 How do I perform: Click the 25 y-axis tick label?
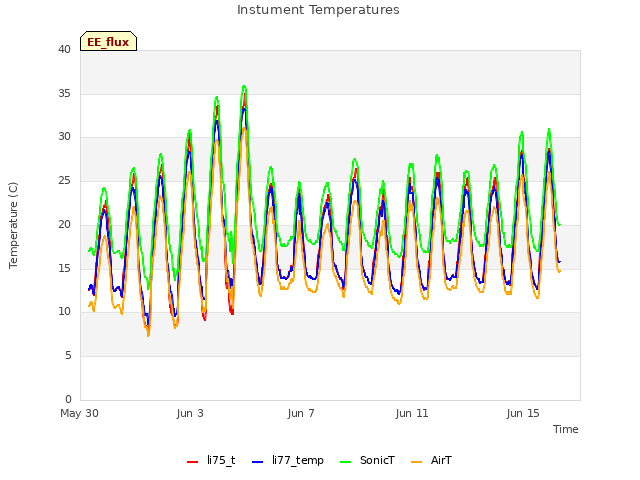64,180
